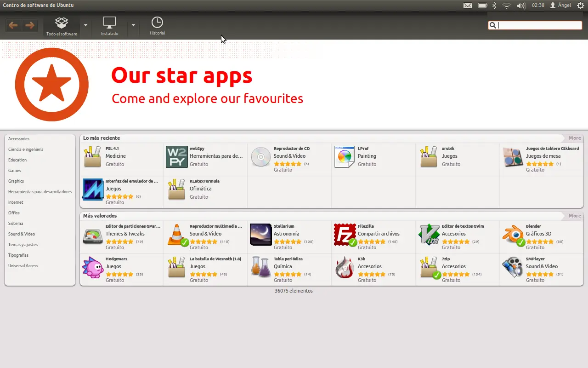This screenshot has height=368, width=588.
Task: Open system power gear menu
Action: [580, 6]
